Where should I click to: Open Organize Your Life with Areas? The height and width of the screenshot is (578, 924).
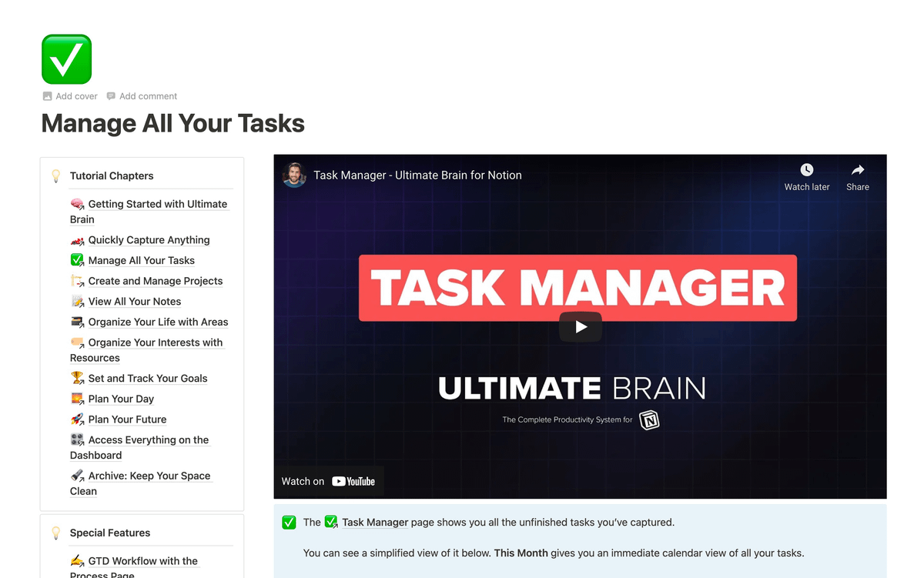(x=158, y=322)
